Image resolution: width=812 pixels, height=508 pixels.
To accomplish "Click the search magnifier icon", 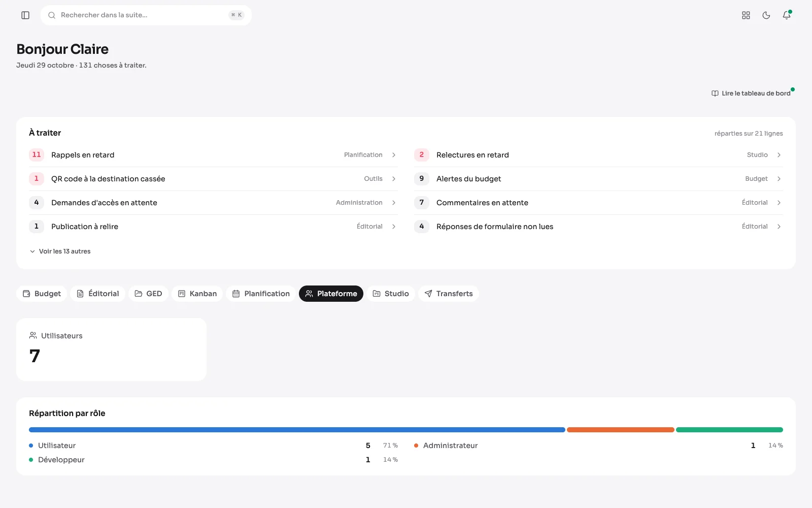I will tap(52, 15).
